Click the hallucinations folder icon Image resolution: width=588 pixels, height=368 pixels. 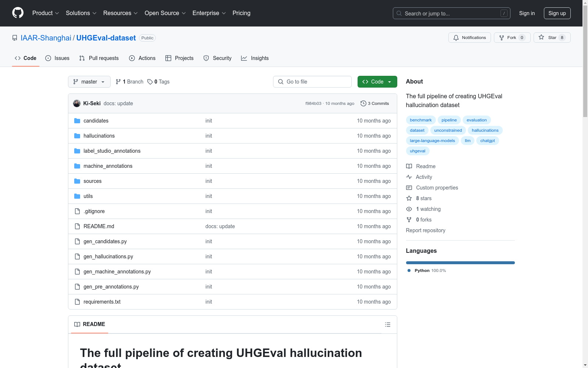77,136
